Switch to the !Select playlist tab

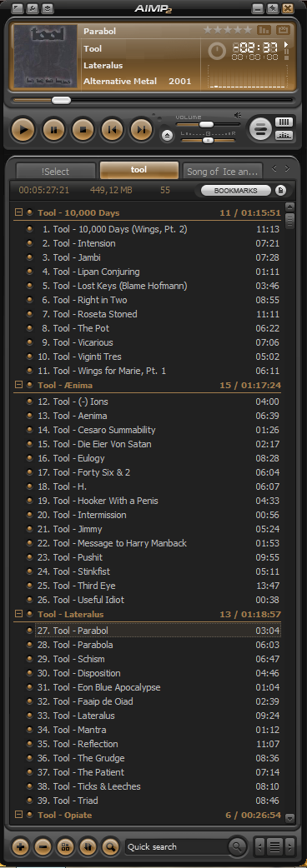[x=55, y=171]
